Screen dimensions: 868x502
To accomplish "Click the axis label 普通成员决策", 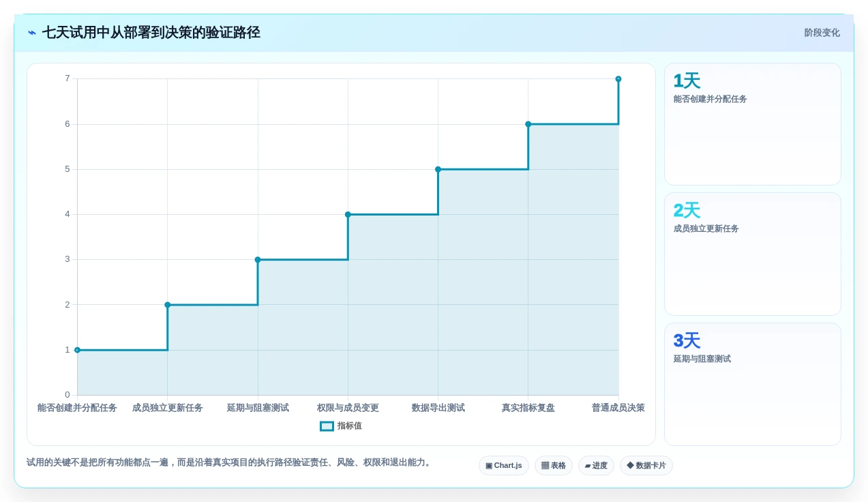I will click(618, 408).
